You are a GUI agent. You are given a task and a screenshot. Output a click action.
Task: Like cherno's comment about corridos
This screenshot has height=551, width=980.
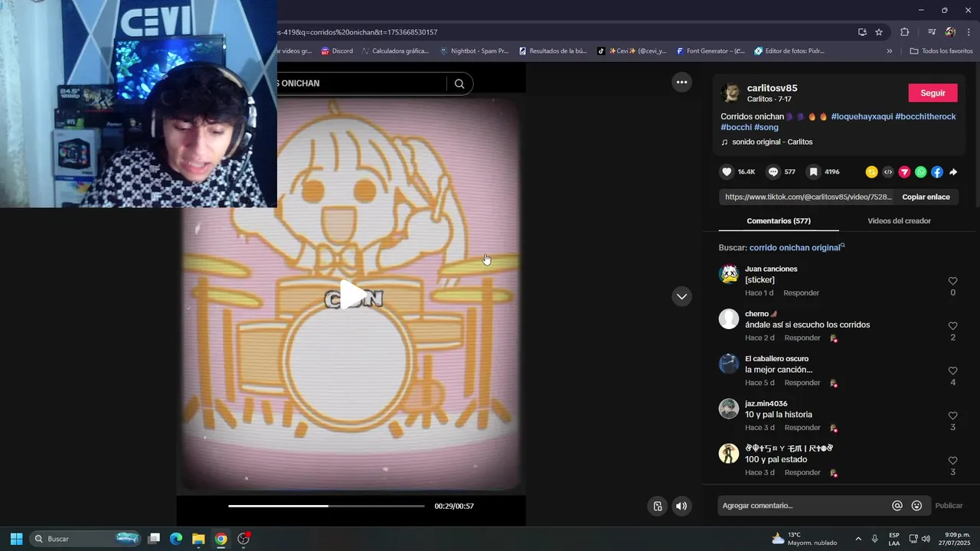(x=952, y=326)
